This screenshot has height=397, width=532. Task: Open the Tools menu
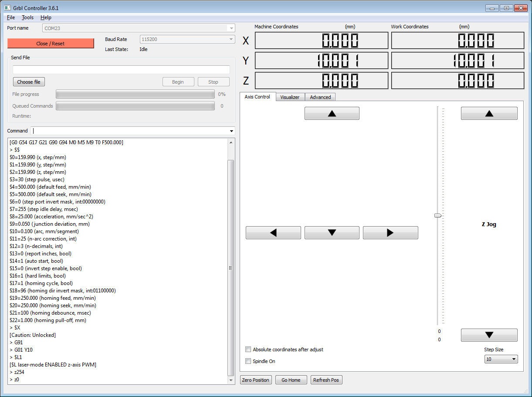pos(28,17)
